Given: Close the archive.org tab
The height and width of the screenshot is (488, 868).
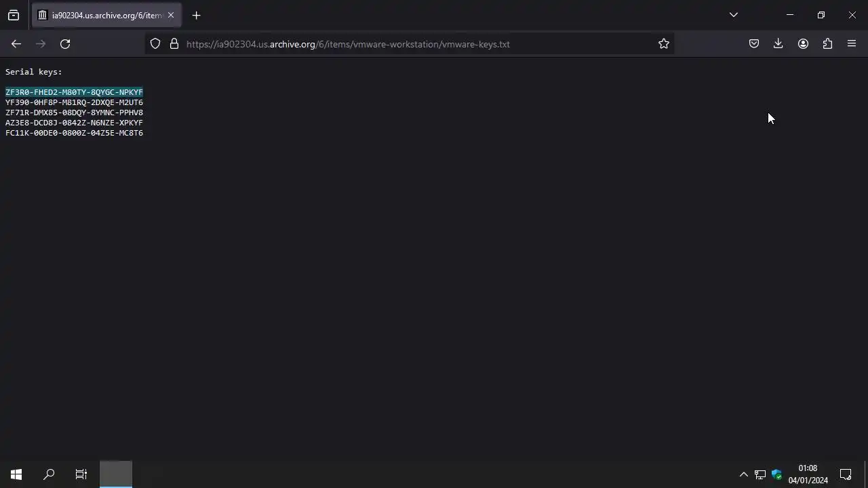Looking at the screenshot, I should [x=171, y=15].
